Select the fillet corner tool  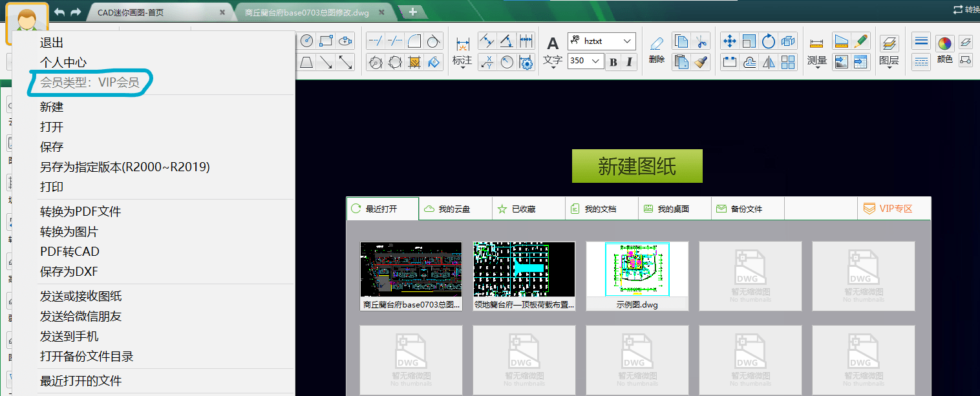click(x=414, y=41)
